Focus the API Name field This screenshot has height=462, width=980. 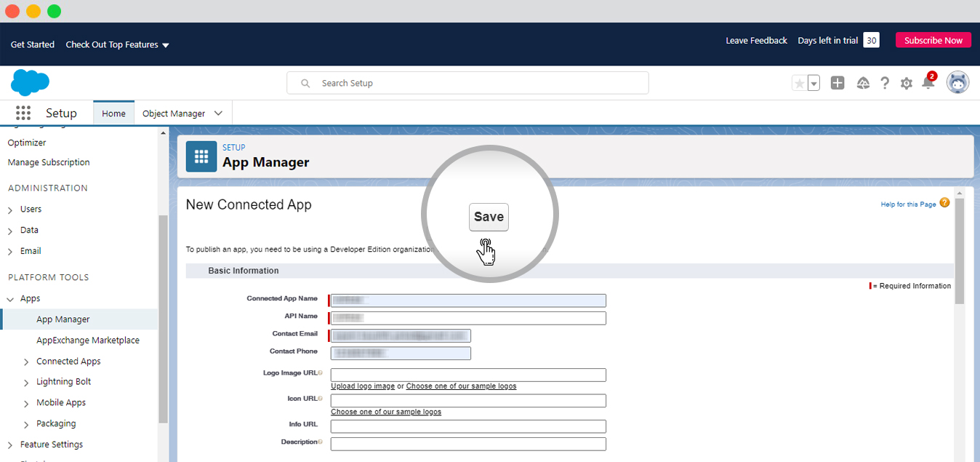(x=468, y=318)
